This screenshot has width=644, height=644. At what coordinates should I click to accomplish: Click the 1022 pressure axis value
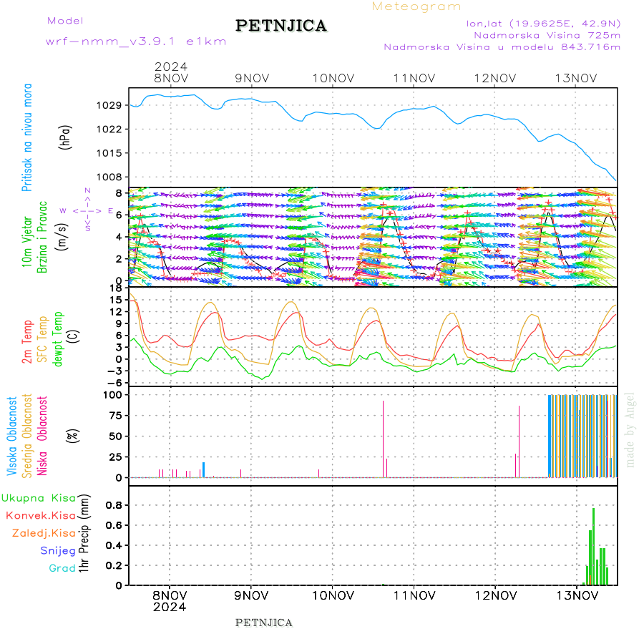[109, 130]
